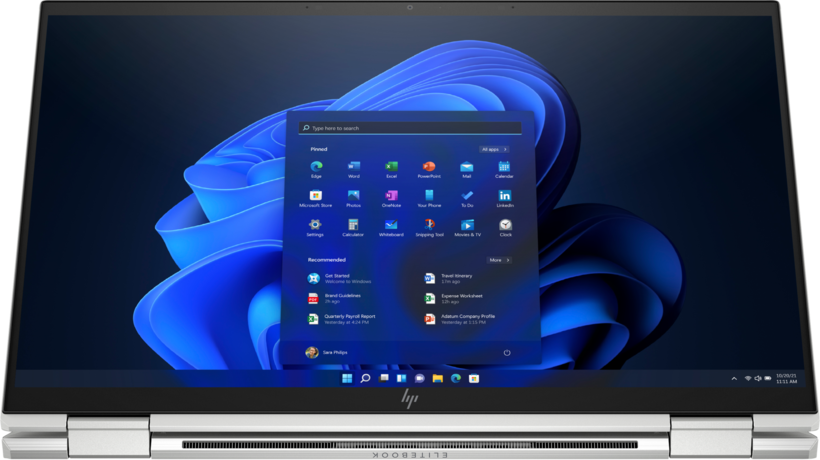This screenshot has height=460, width=820.
Task: Open Settings from the pinned apps
Action: point(315,225)
